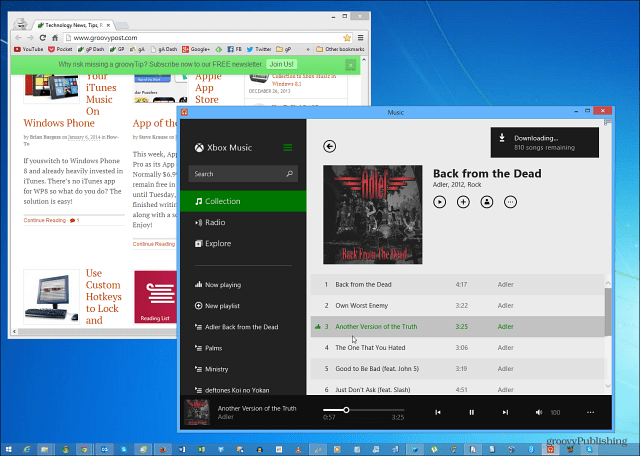Screen dimensions: 640x456
Task: Open Internet Explorer from the taskbar
Action: point(27,449)
